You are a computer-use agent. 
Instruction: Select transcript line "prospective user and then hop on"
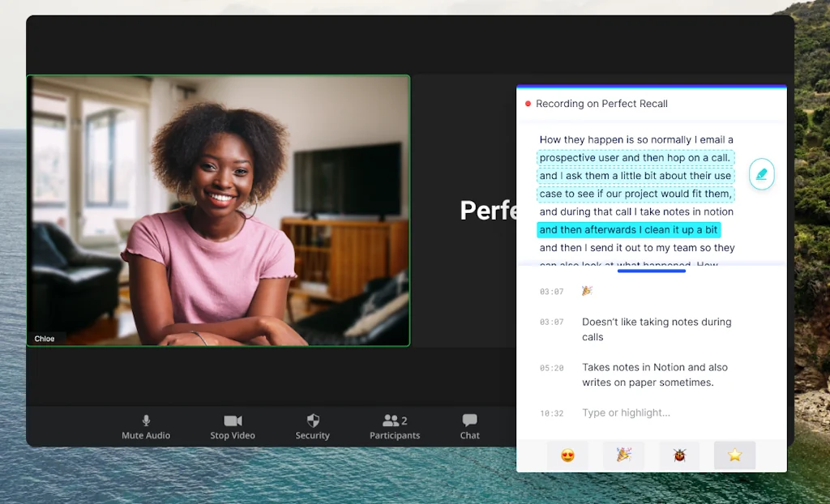pos(635,158)
